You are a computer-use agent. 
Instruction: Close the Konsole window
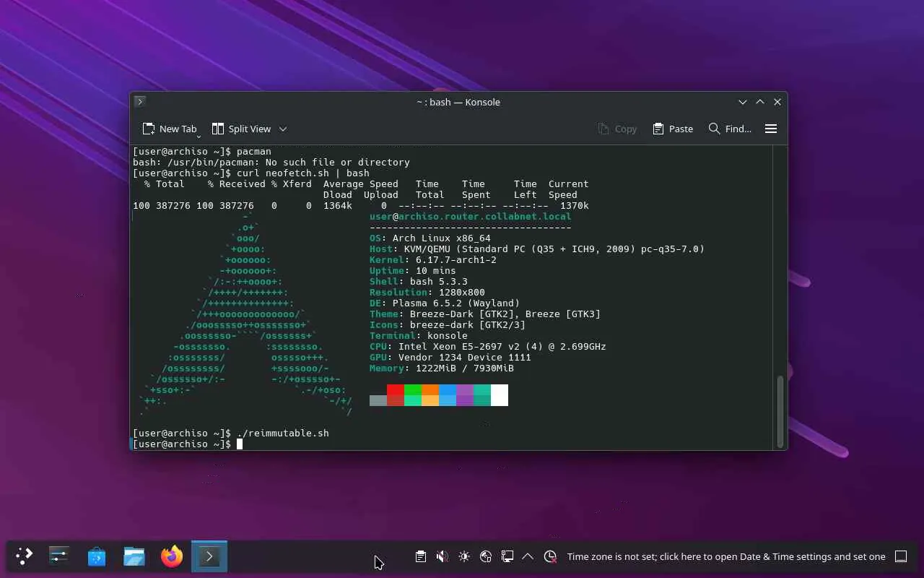click(777, 102)
